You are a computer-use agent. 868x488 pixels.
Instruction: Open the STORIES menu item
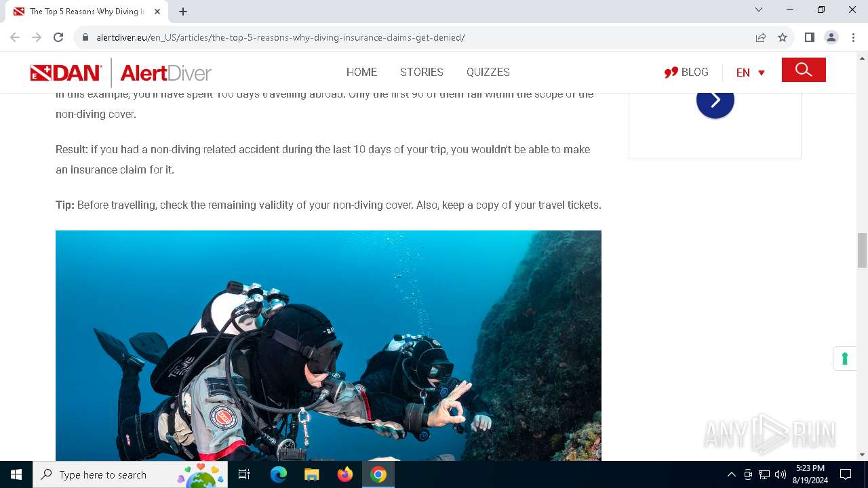422,72
